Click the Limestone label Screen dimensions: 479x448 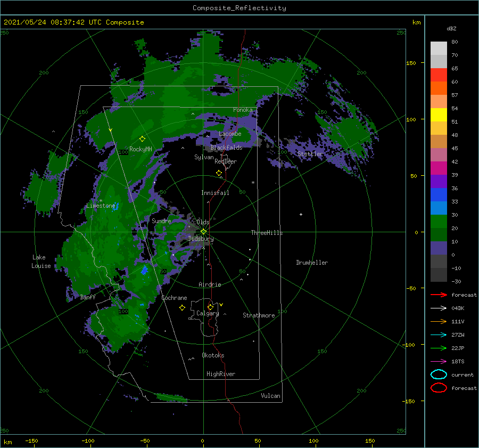pyautogui.click(x=101, y=206)
